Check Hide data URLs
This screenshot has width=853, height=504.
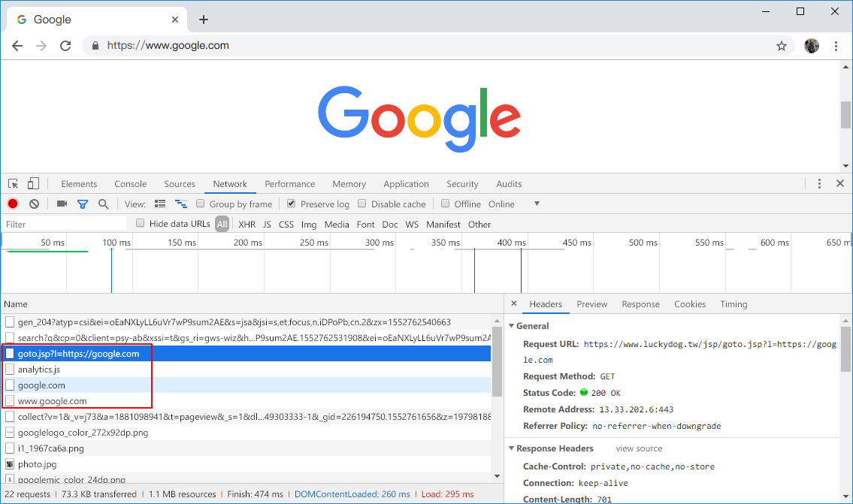pos(141,223)
